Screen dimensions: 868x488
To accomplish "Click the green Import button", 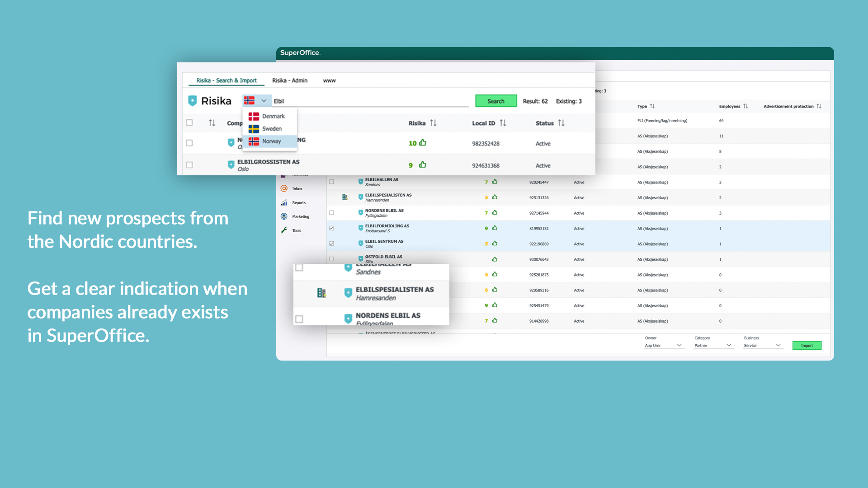I will click(807, 345).
